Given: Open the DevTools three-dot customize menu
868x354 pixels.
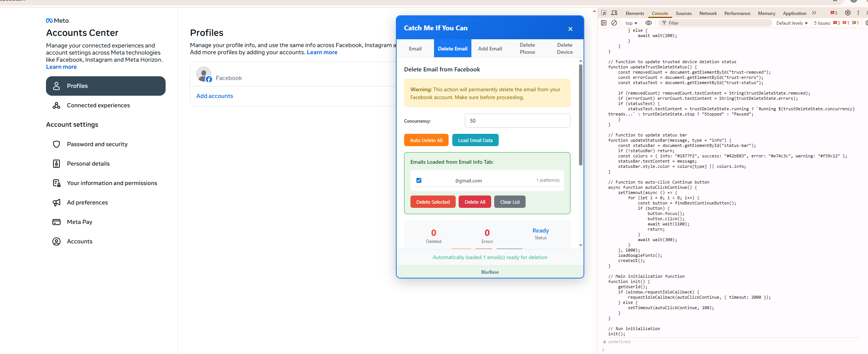Looking at the screenshot, I should click(x=858, y=13).
